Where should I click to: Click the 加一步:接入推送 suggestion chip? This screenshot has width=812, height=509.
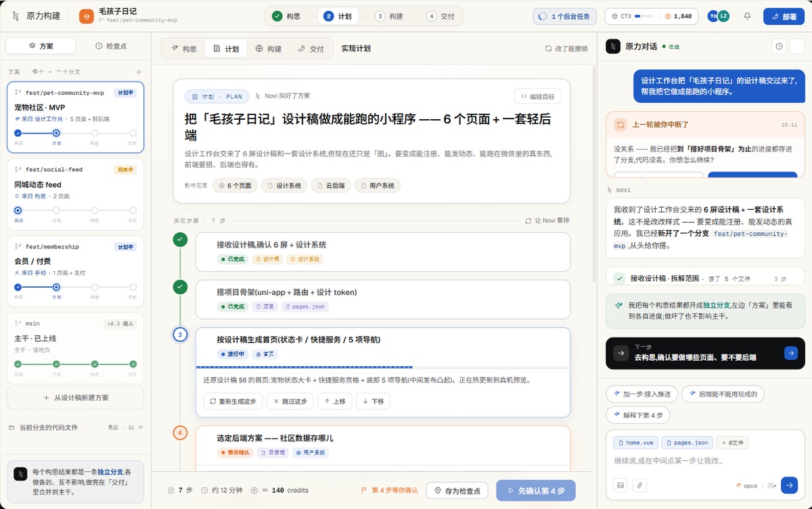click(641, 394)
